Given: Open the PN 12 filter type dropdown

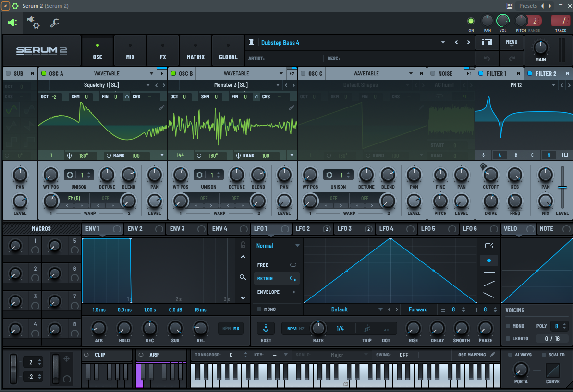Looking at the screenshot, I should point(554,85).
